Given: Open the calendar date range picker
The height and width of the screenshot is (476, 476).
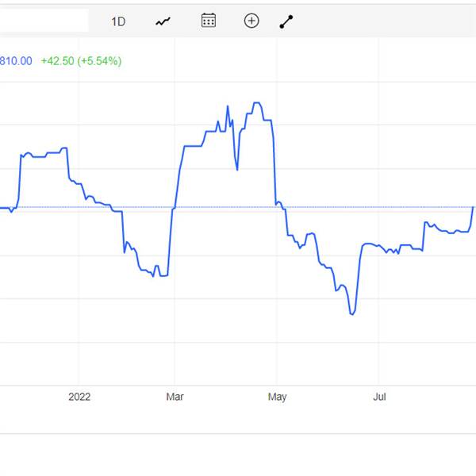Looking at the screenshot, I should coord(209,21).
